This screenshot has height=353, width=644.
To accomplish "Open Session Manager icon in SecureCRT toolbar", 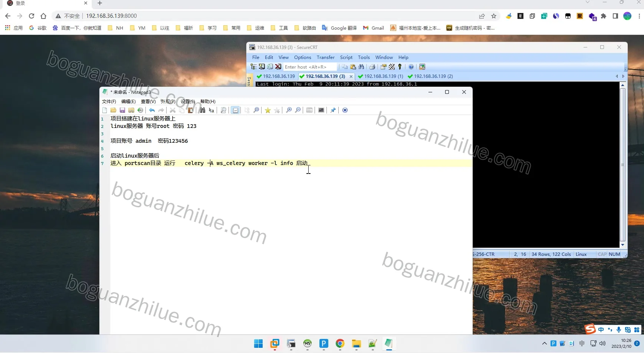I will click(254, 67).
